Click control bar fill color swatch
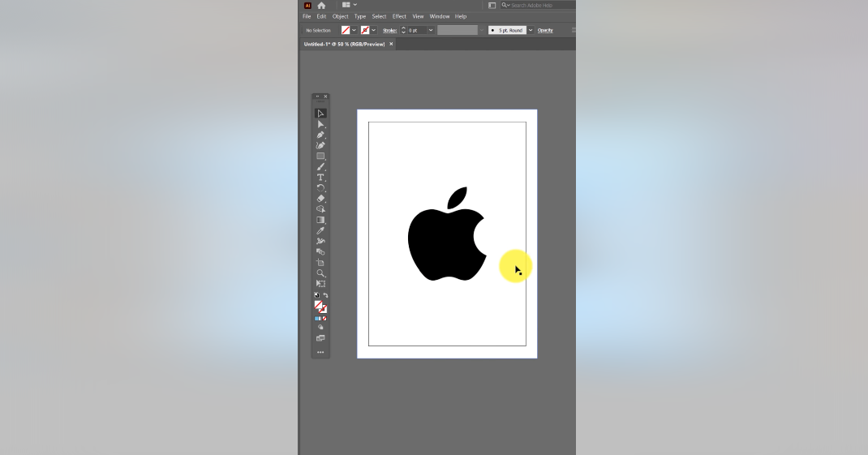868x455 pixels. coord(346,30)
